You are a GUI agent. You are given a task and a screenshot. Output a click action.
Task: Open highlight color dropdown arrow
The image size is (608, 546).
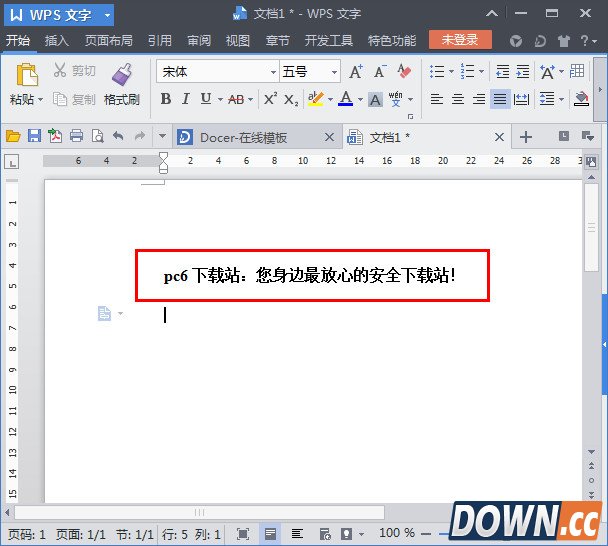click(x=330, y=100)
